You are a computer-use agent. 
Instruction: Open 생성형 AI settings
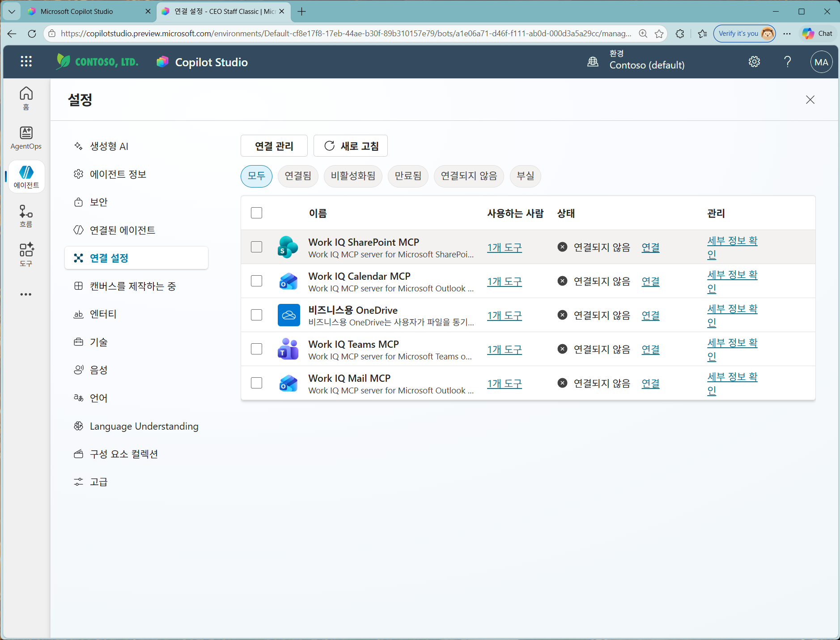(x=136, y=146)
